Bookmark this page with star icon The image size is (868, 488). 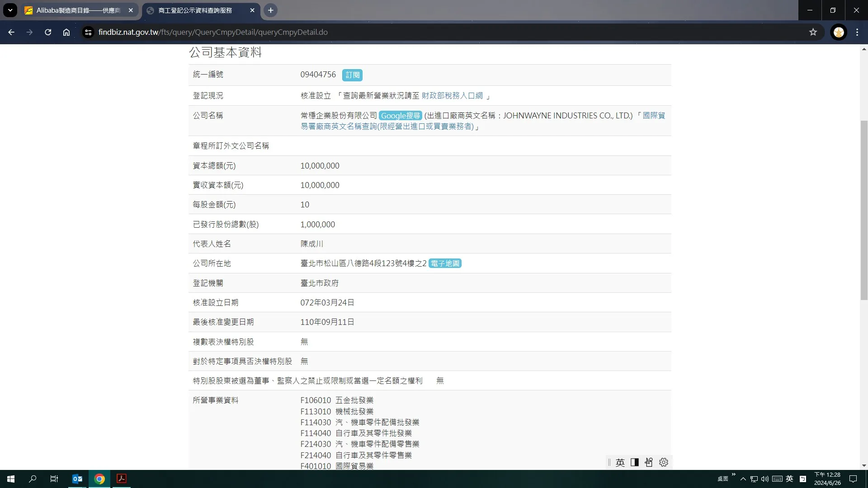pyautogui.click(x=813, y=32)
